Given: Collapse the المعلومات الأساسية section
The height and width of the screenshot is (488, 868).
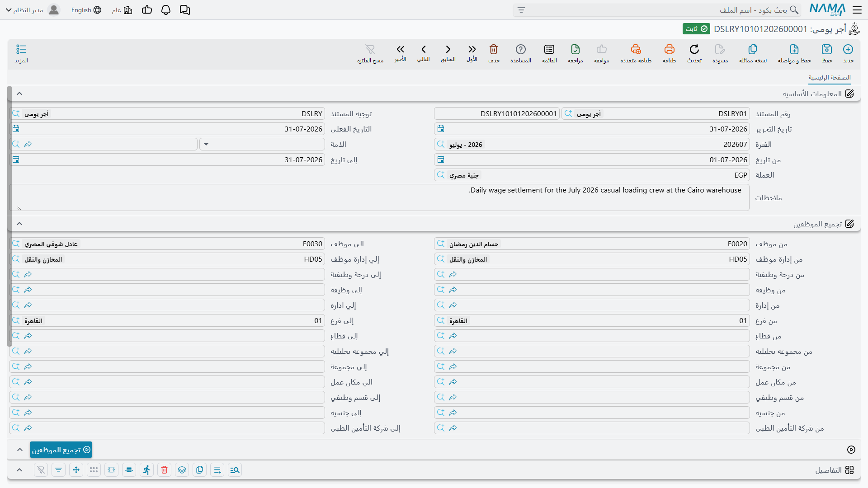Looking at the screenshot, I should pyautogui.click(x=19, y=94).
